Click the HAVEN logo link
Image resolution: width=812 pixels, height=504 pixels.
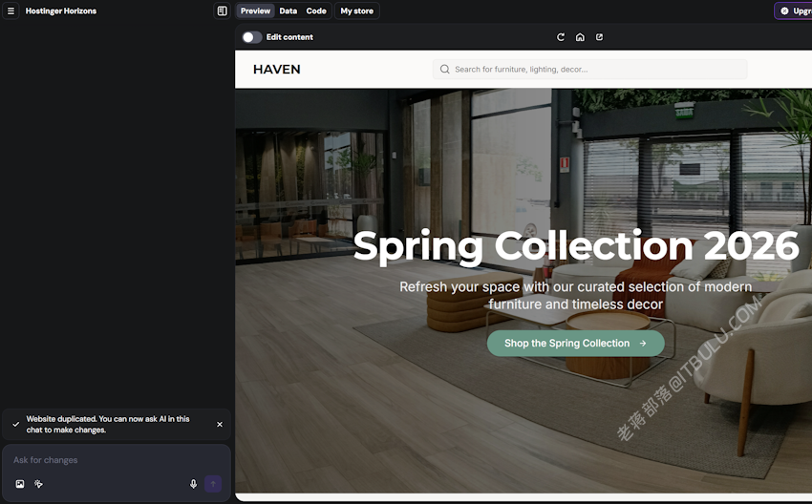click(276, 70)
